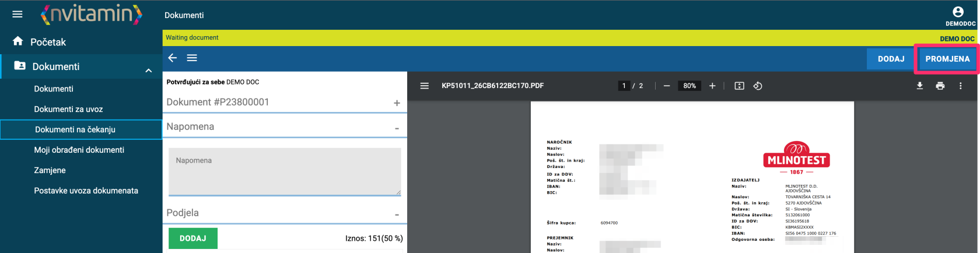This screenshot has width=980, height=253.
Task: Click the PROMJENA button
Action: point(947,59)
